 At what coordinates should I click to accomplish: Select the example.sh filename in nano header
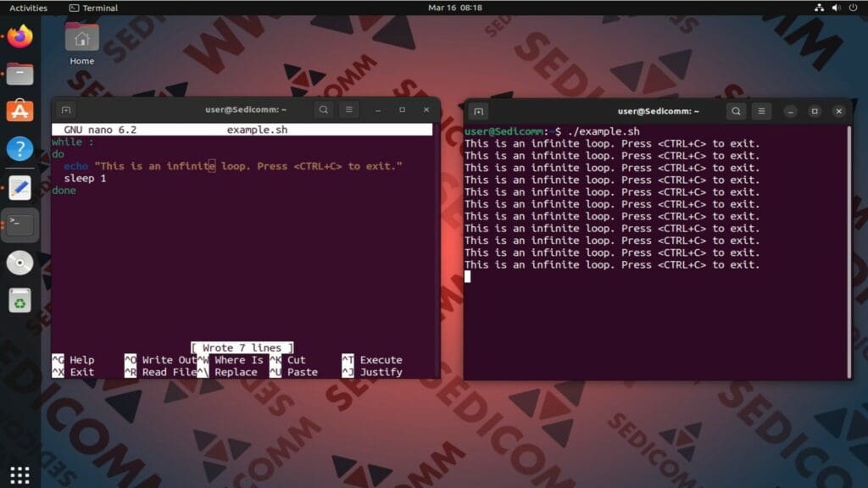(257, 130)
